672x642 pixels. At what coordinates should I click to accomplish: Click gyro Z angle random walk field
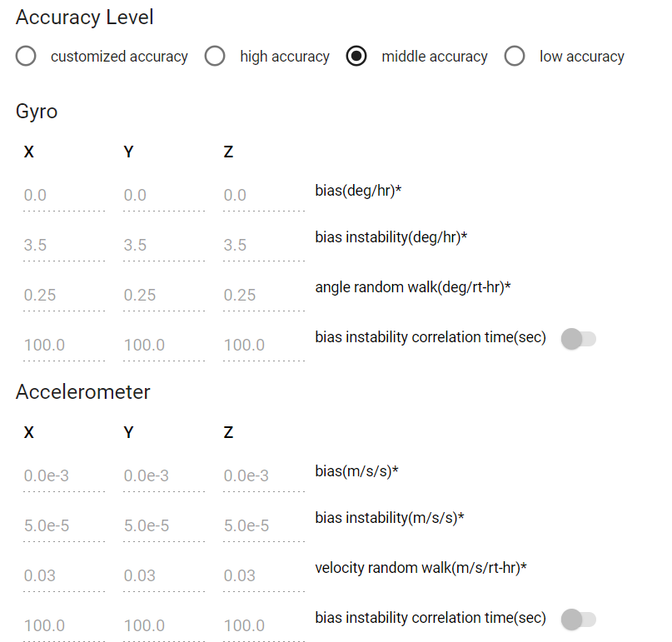point(263,296)
